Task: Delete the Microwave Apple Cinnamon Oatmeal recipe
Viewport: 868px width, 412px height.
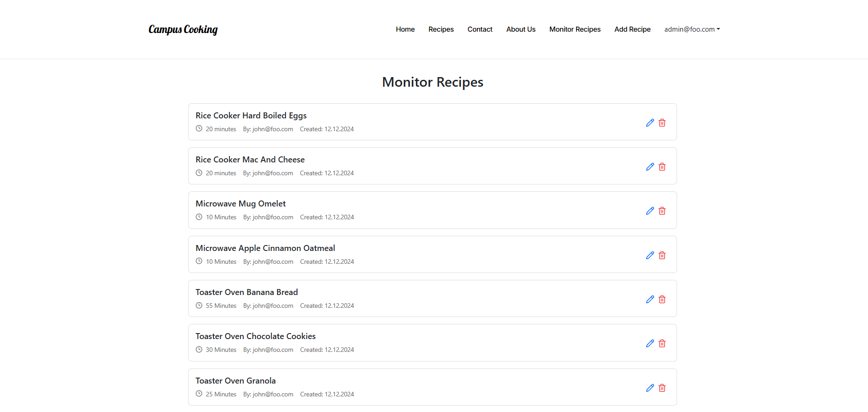Action: (x=662, y=255)
